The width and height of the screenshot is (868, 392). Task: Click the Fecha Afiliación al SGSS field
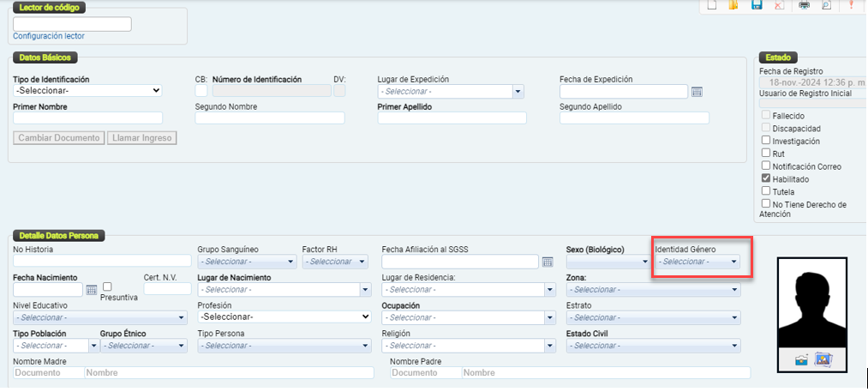tap(461, 262)
